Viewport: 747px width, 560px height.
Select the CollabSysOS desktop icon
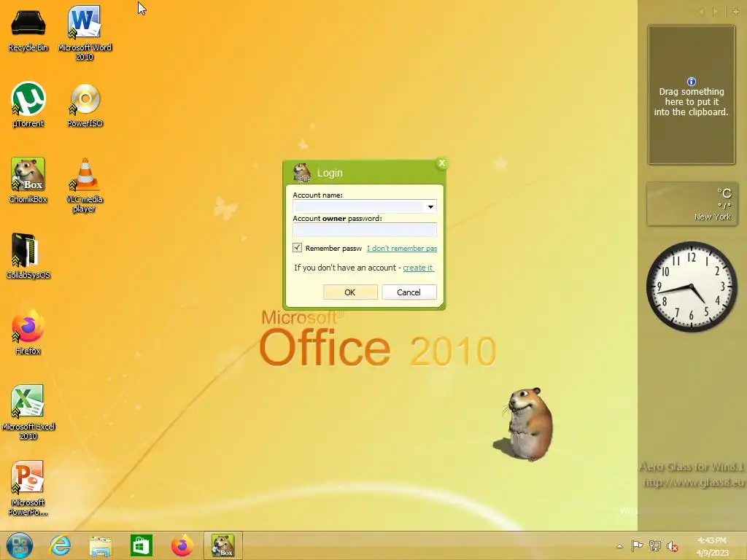(28, 256)
